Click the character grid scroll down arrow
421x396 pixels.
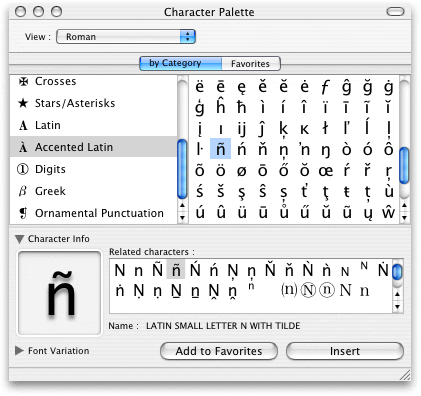tap(404, 218)
